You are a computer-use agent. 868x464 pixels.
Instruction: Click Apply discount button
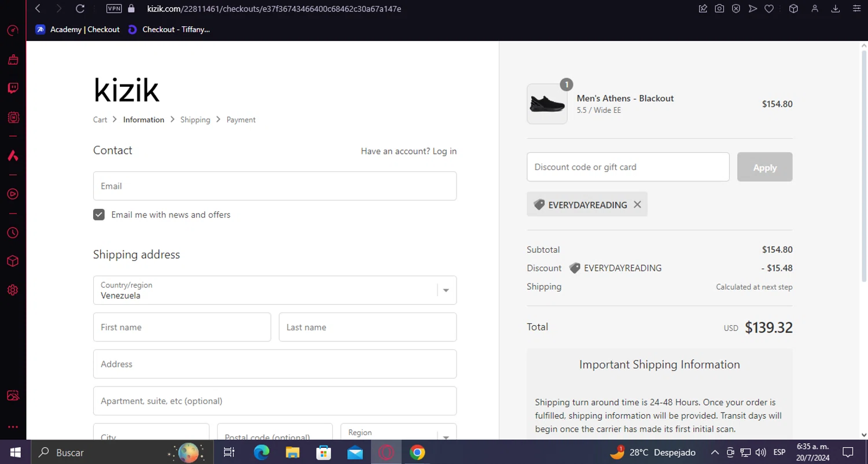764,167
